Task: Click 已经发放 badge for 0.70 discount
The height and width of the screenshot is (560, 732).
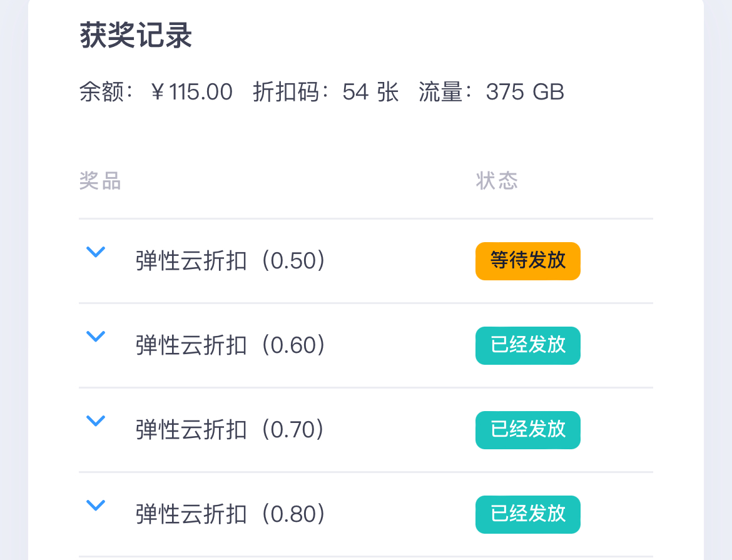Action: point(527,430)
